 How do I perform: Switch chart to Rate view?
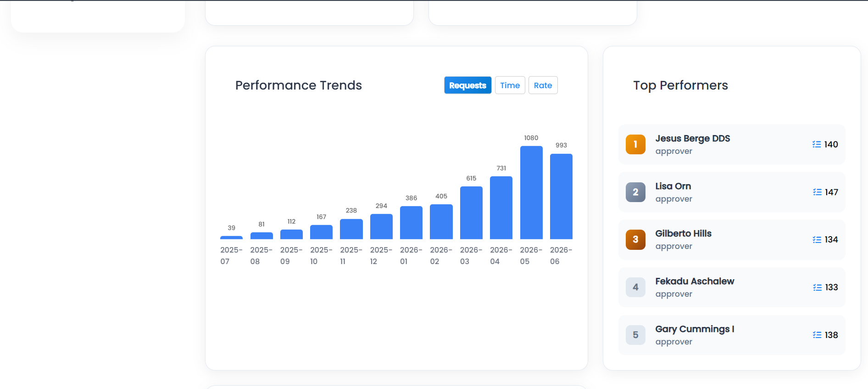543,85
